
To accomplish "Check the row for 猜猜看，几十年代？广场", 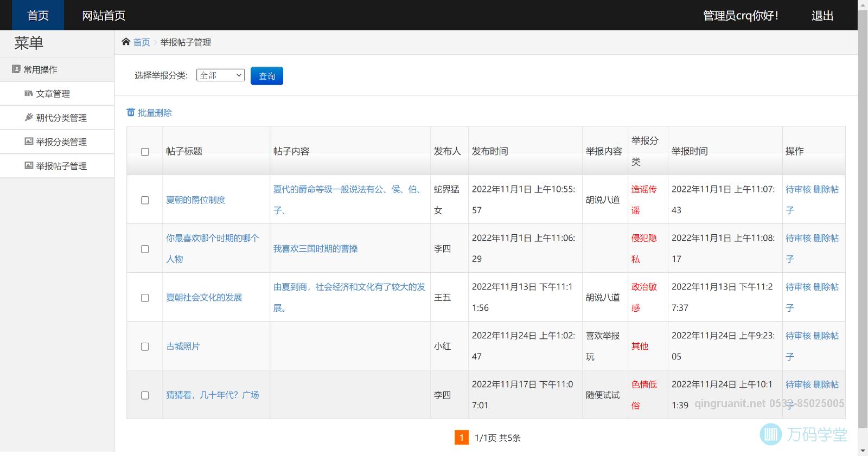I will [x=145, y=395].
